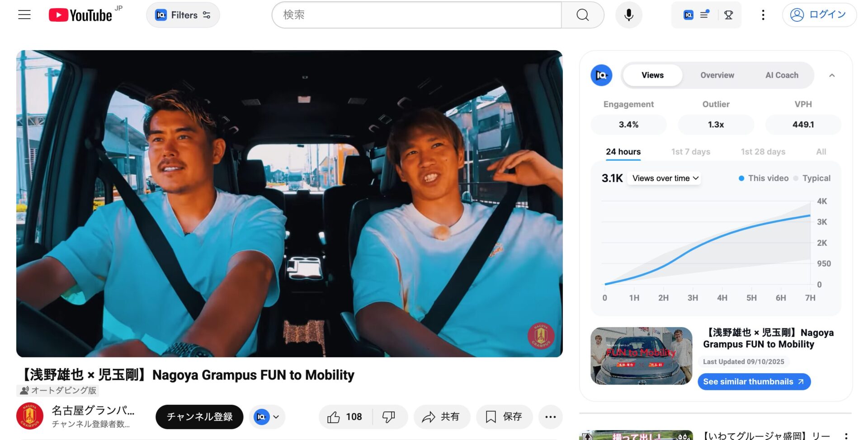Screen dimensions: 868x440
Task: Open the three-dot settings menu in header
Action: pos(763,15)
